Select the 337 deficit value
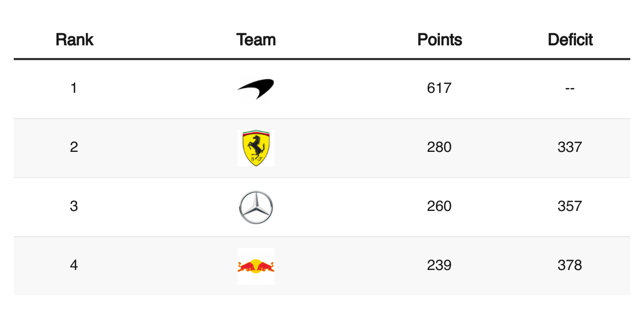The image size is (644, 309). tap(570, 147)
